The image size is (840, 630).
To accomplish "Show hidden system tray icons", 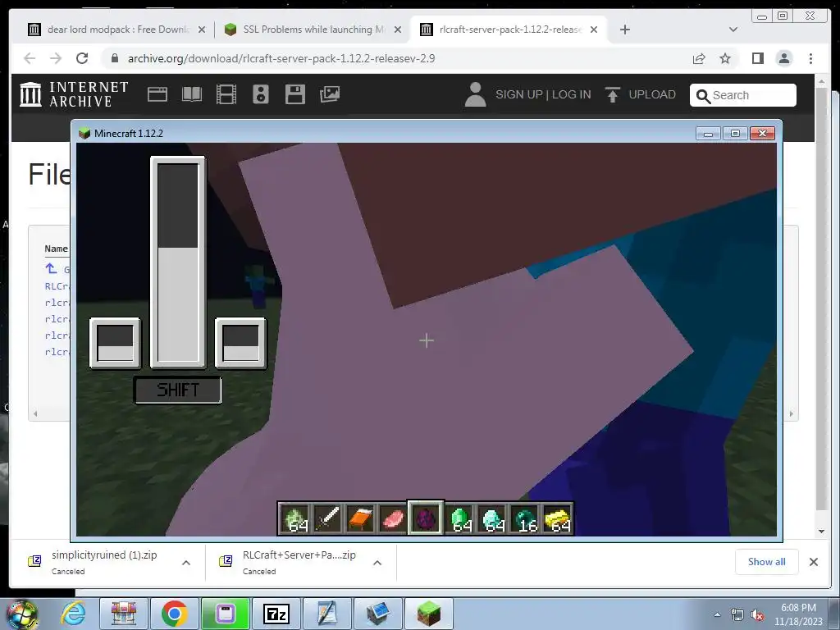I will 717,615.
